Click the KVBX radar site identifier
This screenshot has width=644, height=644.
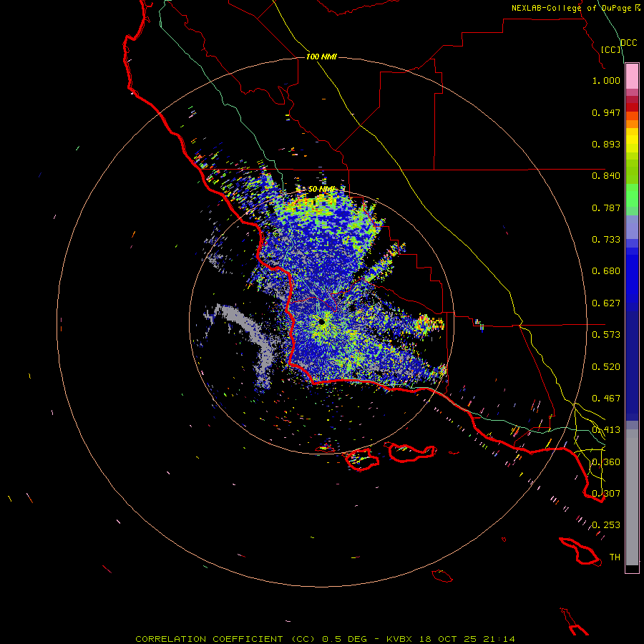[x=399, y=639]
